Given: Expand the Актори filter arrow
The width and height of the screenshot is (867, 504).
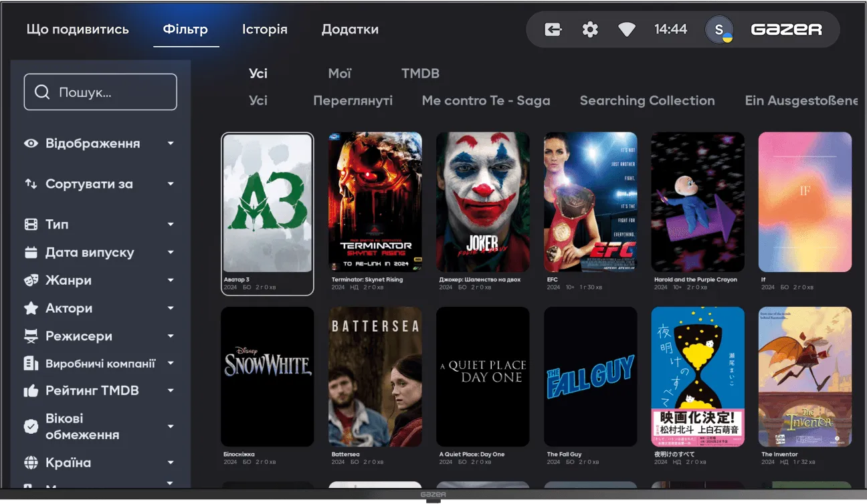Looking at the screenshot, I should (171, 308).
